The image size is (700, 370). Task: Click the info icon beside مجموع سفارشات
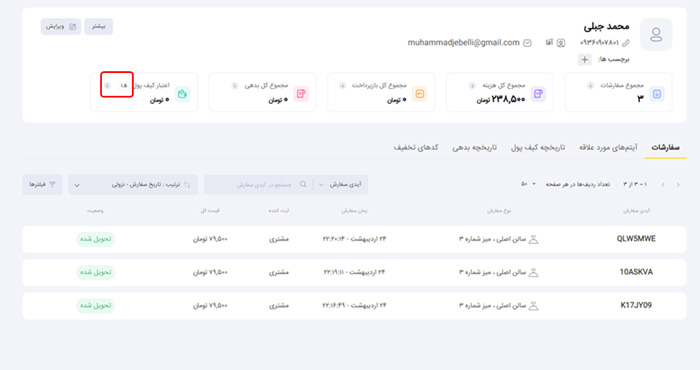590,86
